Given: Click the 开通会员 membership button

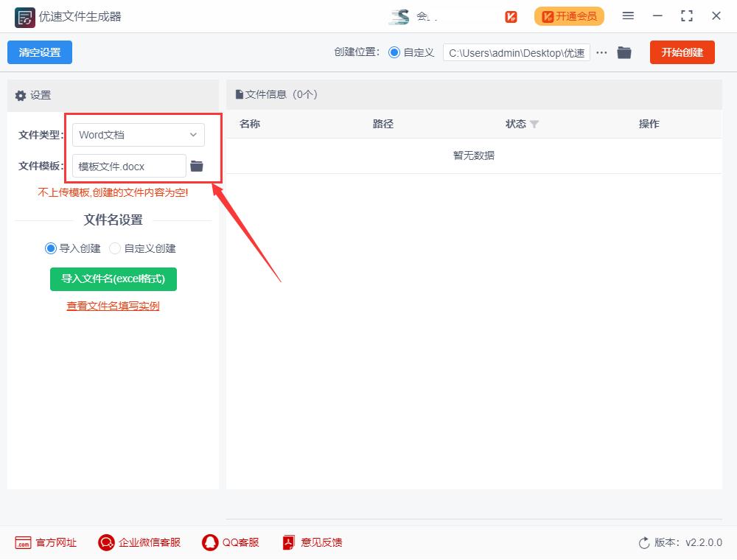Looking at the screenshot, I should (x=569, y=15).
